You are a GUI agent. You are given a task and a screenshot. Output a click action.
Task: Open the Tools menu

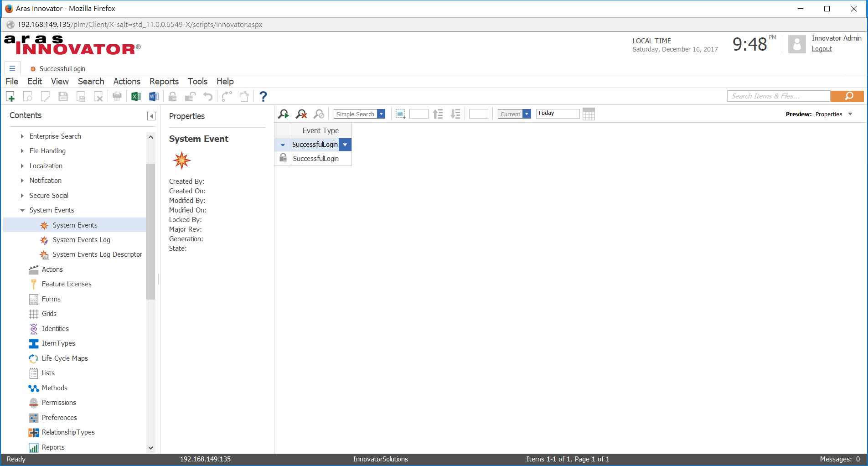[x=197, y=81]
